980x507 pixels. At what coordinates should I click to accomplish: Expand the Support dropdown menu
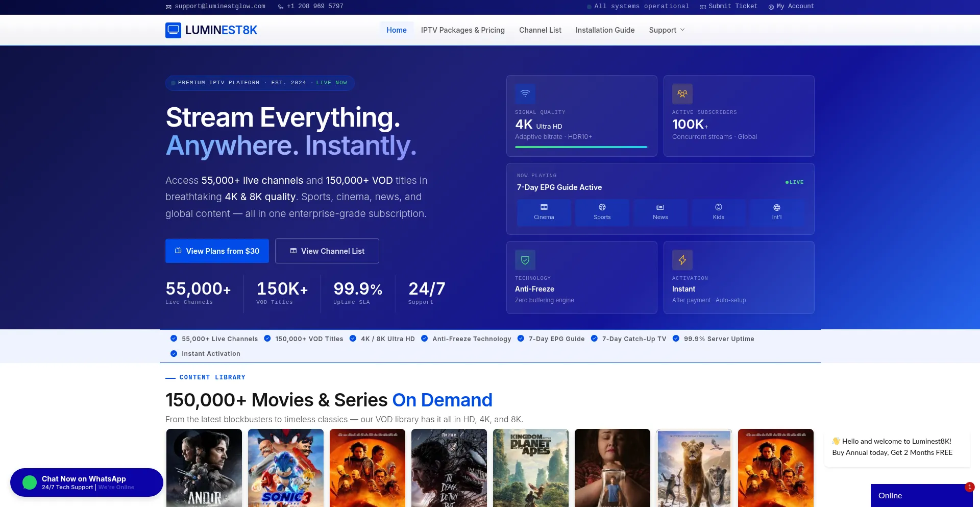tap(667, 30)
